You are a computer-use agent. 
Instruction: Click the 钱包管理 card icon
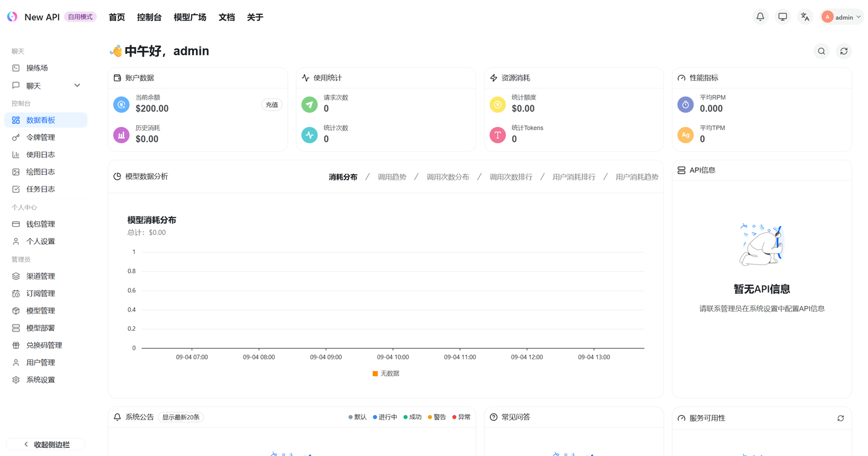16,224
